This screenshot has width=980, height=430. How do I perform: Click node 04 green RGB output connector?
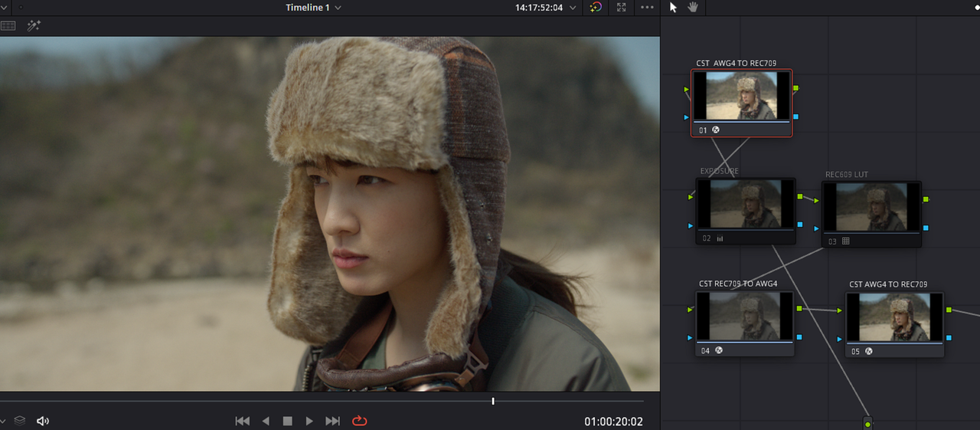[x=799, y=309]
